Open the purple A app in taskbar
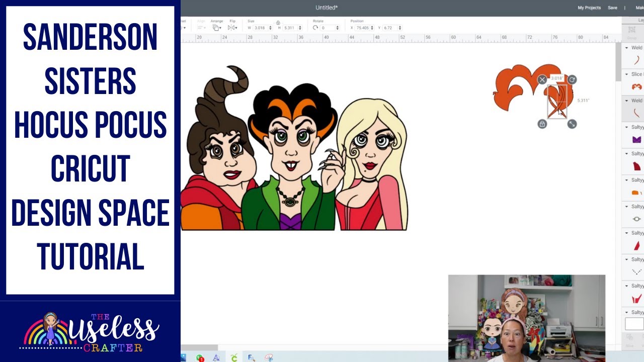The image size is (644, 362). 216,358
